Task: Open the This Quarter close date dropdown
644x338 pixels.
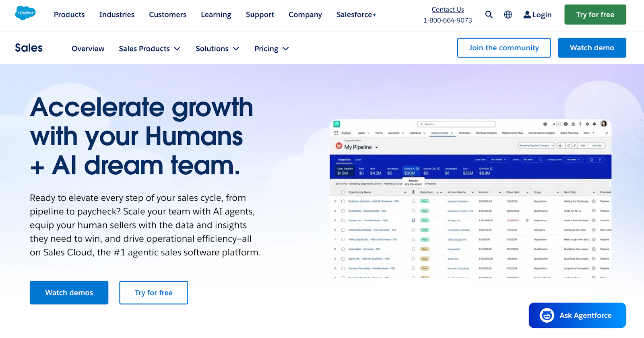Action: coord(498,160)
